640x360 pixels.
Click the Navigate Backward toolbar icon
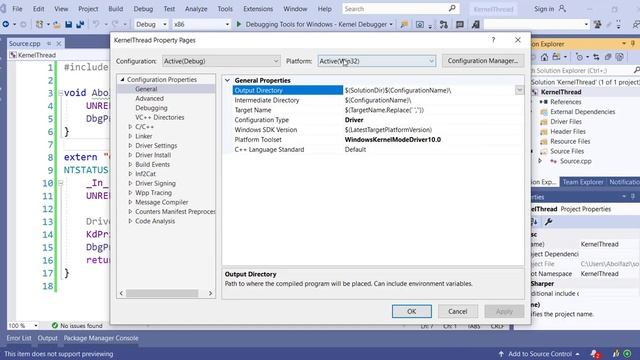coord(6,24)
